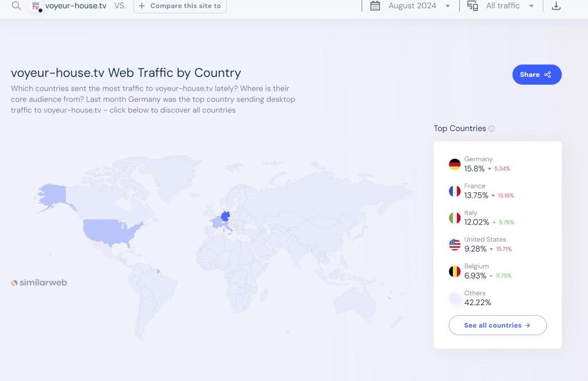
Task: Open See all countries link
Action: tap(497, 325)
